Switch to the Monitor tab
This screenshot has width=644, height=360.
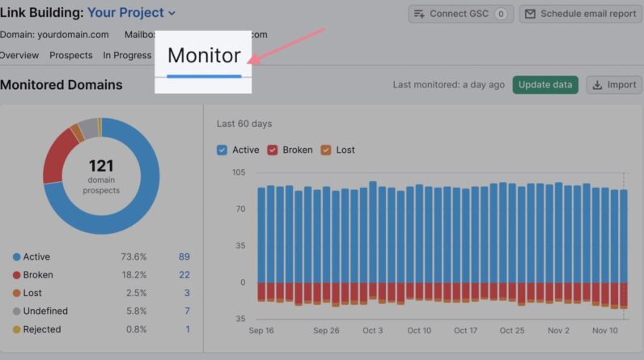[x=204, y=56]
